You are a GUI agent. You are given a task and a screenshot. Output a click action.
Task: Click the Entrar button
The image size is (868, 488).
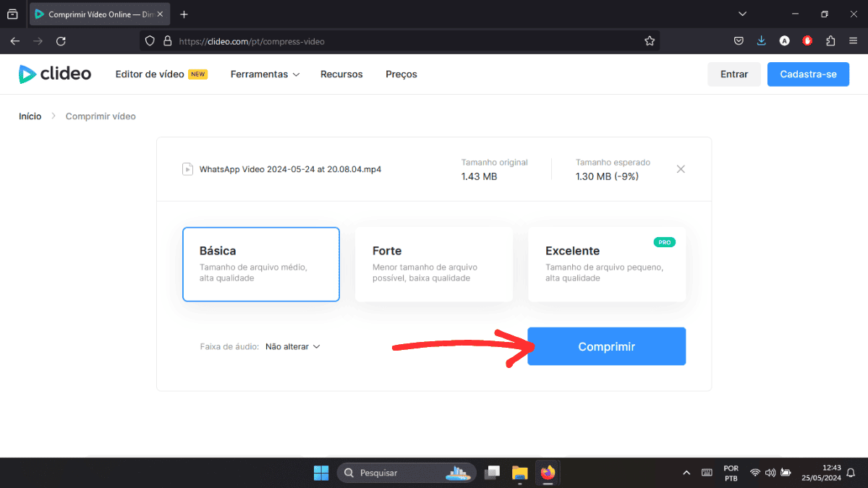pos(734,74)
